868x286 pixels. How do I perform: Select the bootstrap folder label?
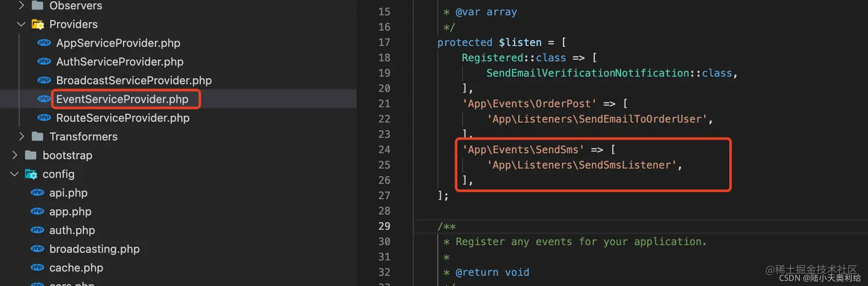tap(67, 155)
